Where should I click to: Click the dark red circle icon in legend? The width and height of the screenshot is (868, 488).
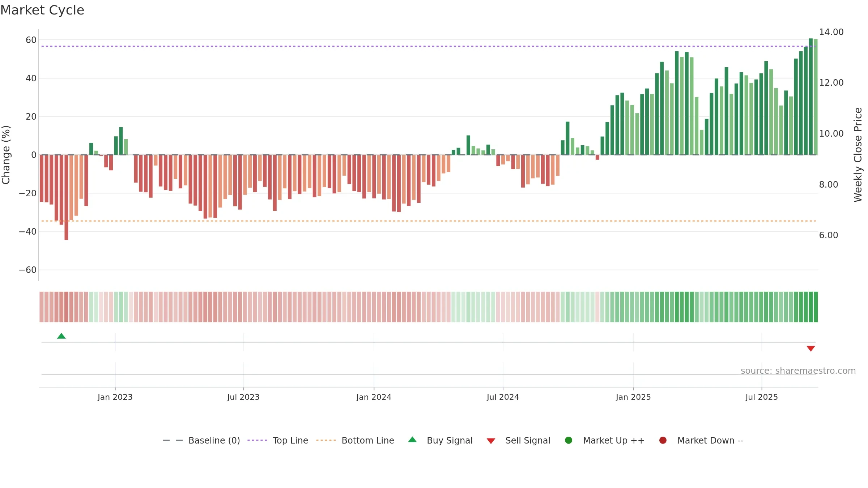[x=663, y=440]
